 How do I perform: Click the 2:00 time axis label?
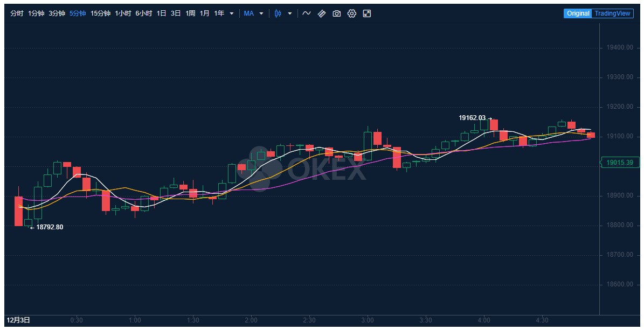tap(251, 320)
